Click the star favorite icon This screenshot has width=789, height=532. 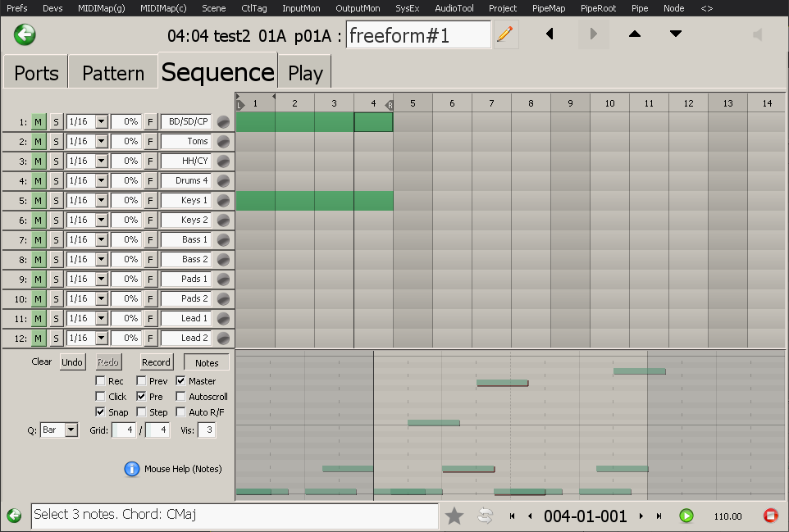pyautogui.click(x=454, y=516)
